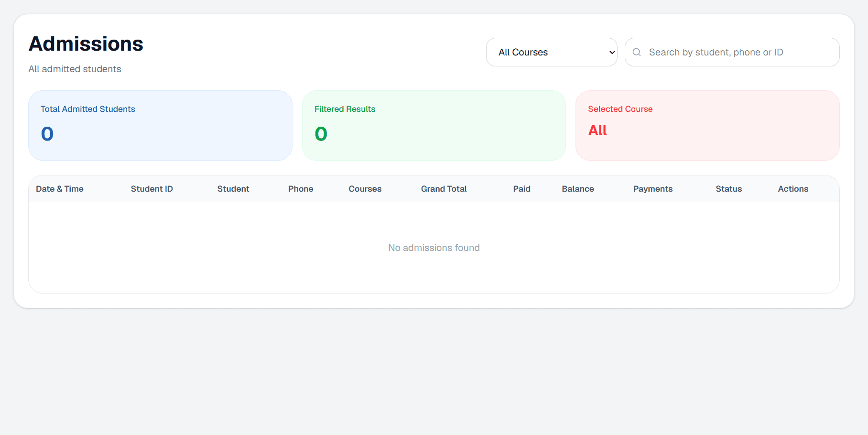Image resolution: width=868 pixels, height=435 pixels.
Task: Click the Student ID column header
Action: [x=152, y=189]
